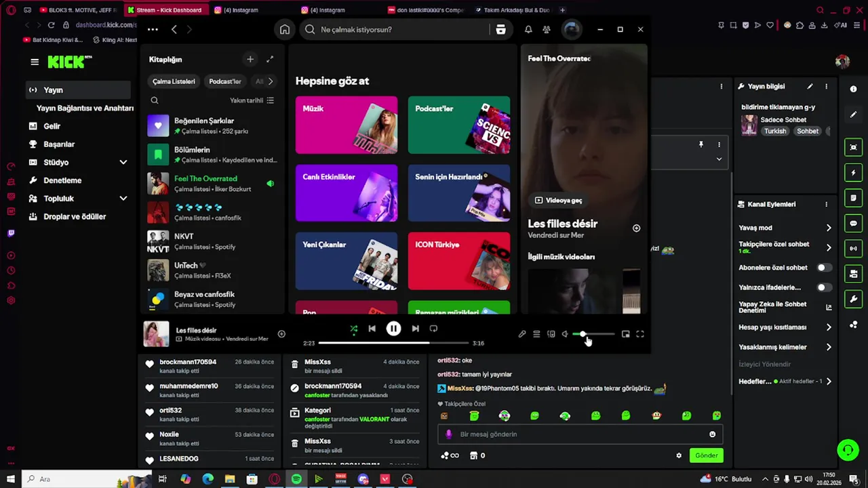Open ICON Türkiye category card
Viewport: 868px width, 488px height.
(459, 261)
